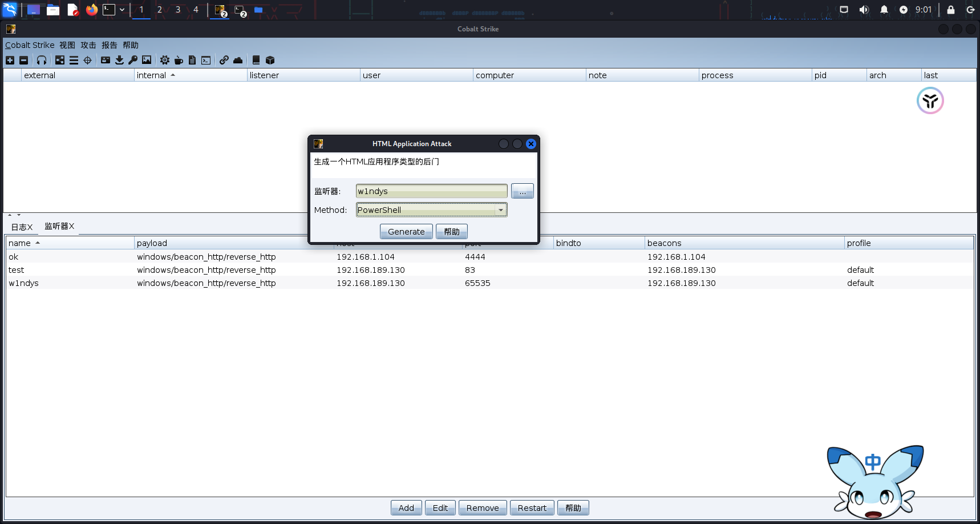This screenshot has height=524, width=980.
Task: Click the coffee cup toolbar icon
Action: (179, 60)
